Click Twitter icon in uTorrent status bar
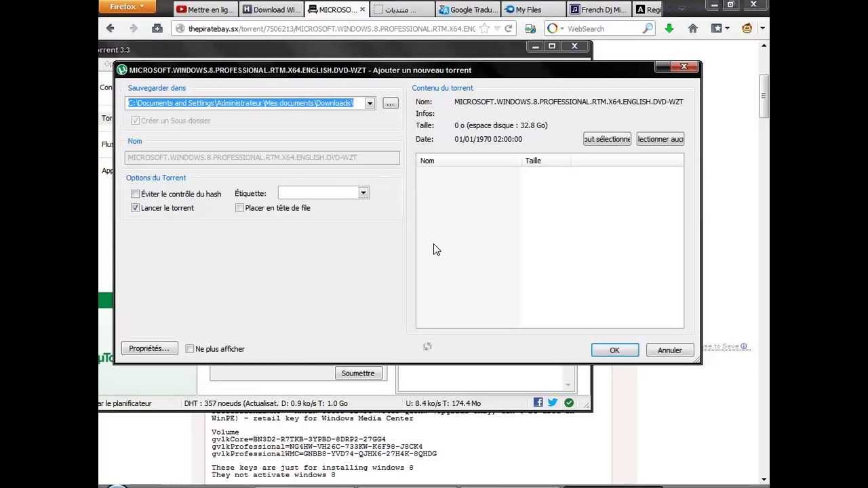 (553, 403)
